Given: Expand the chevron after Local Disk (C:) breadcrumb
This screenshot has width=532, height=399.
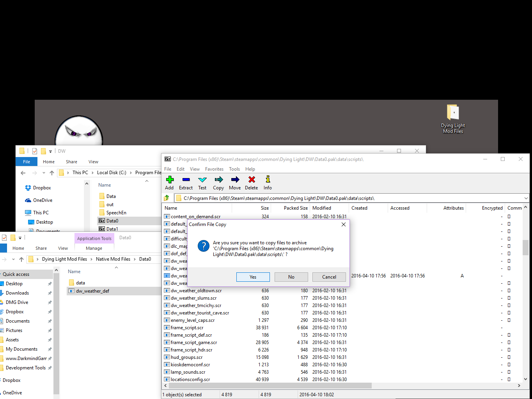Looking at the screenshot, I should 131,173.
